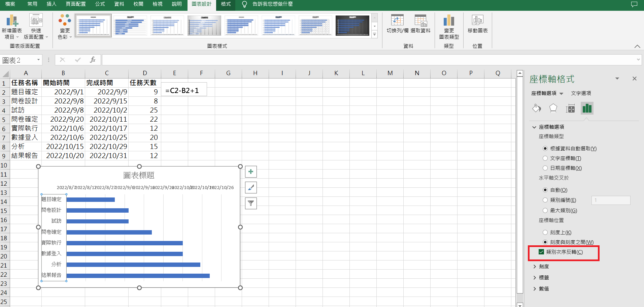The width and height of the screenshot is (644, 307).
Task: Select the first chart style thumbnail
Action: [93, 26]
